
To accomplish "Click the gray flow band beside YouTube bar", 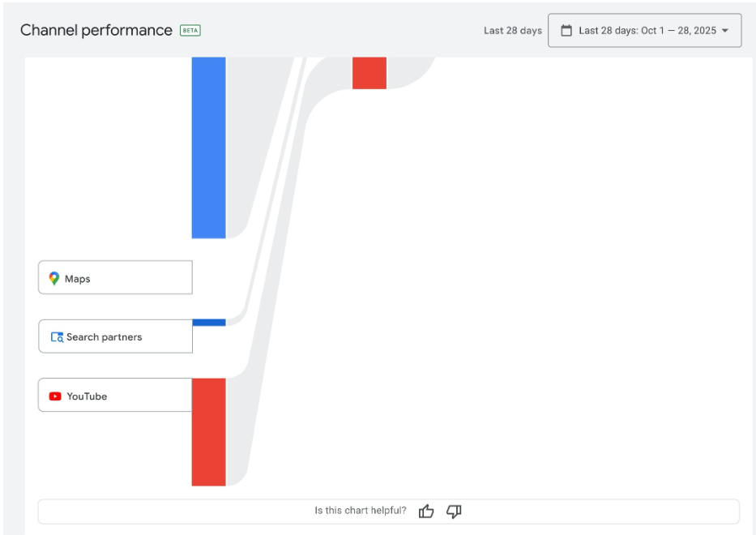I will 237,438.
